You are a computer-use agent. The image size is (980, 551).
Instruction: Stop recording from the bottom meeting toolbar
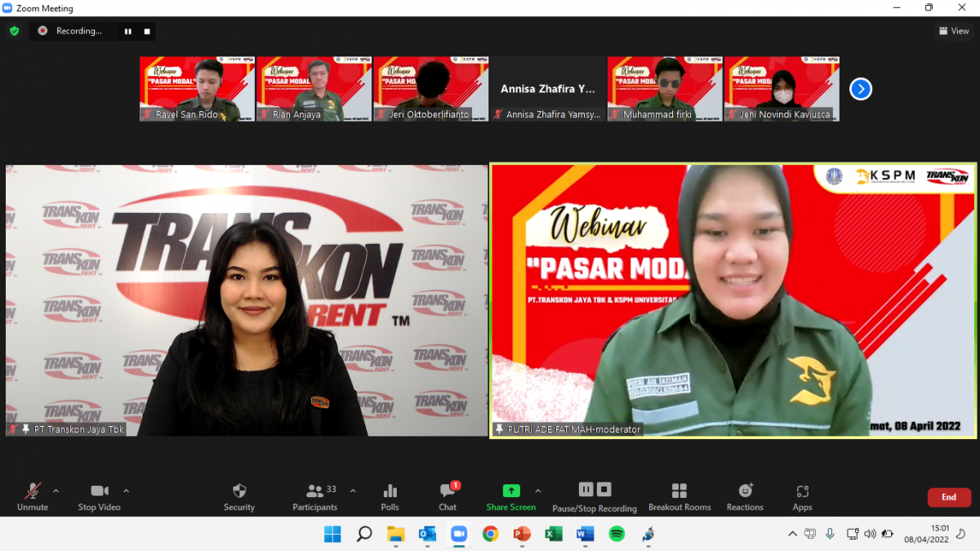(604, 490)
